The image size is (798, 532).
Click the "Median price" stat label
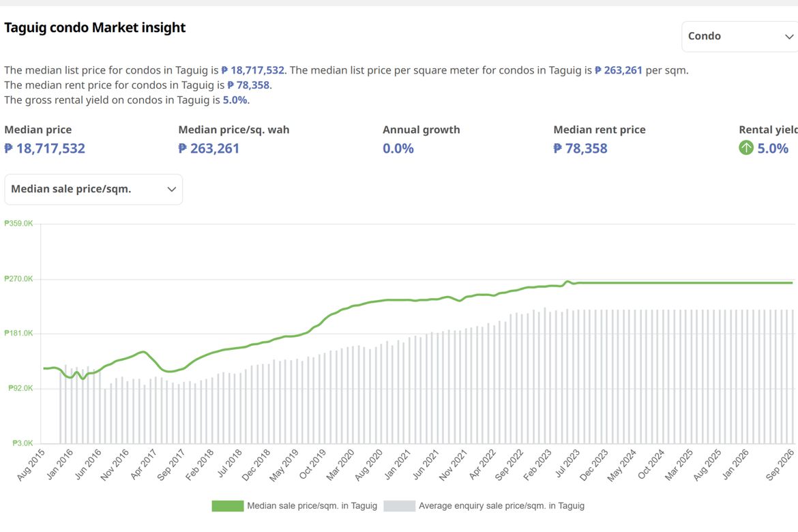point(38,130)
